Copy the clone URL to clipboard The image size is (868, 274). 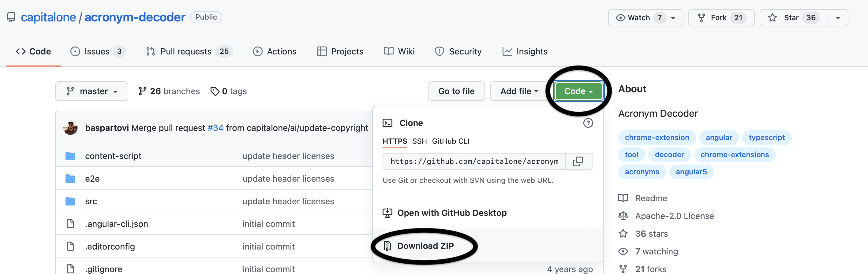(x=578, y=161)
